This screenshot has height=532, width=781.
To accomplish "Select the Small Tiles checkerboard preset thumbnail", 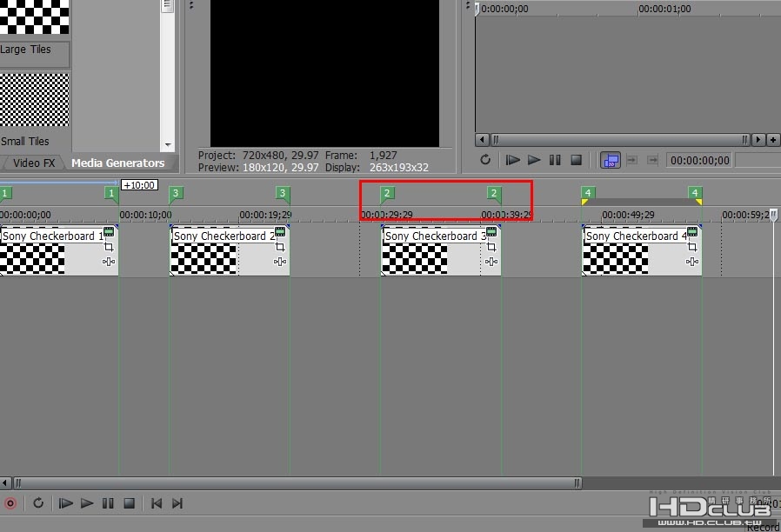I will 35,99.
